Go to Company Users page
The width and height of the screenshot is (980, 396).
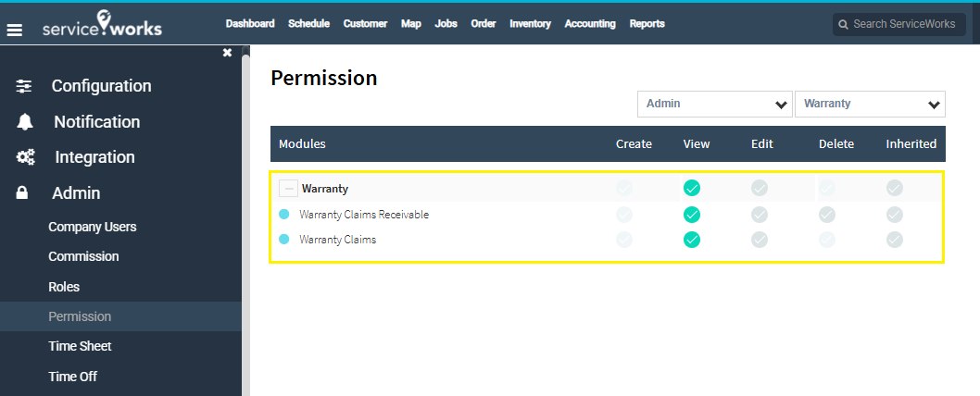click(x=92, y=227)
